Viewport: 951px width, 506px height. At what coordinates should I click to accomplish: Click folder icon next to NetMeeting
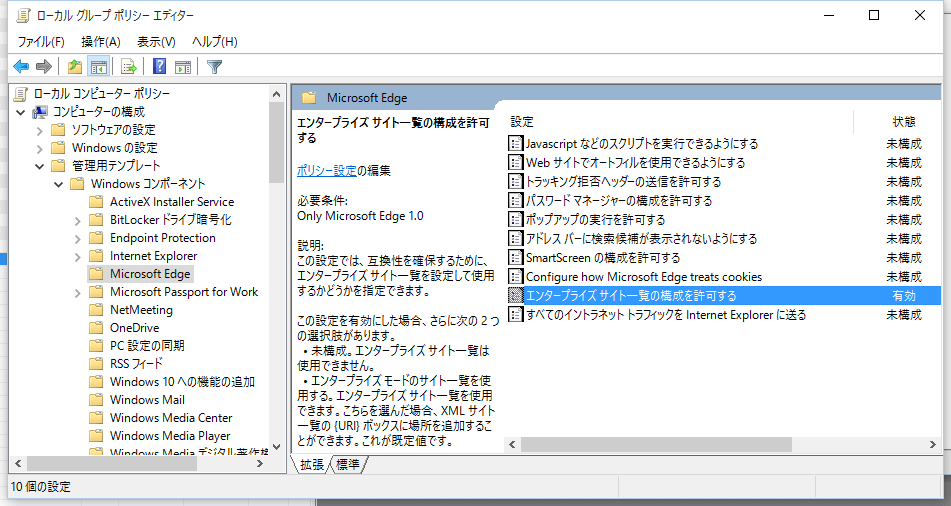pyautogui.click(x=96, y=309)
